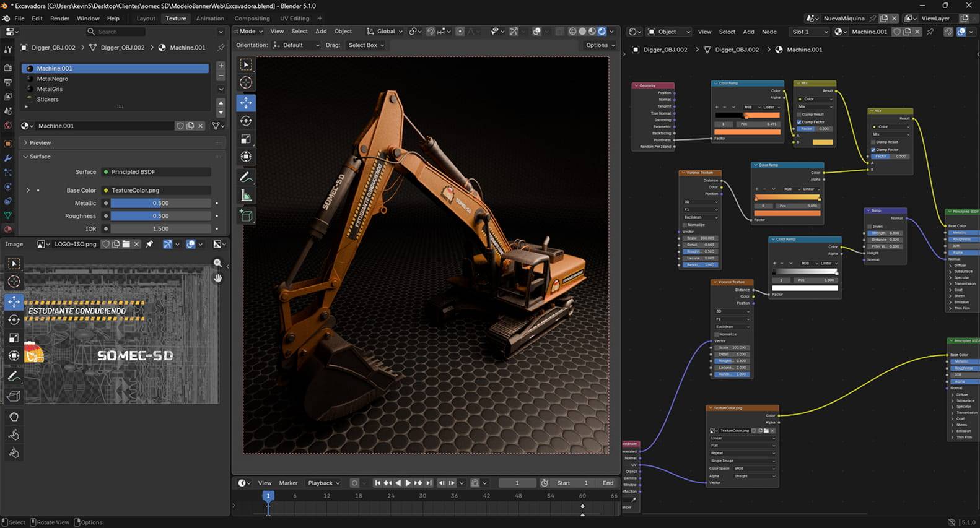Viewport: 980px width, 528px height.
Task: Pin the LOGO+ISO.png image
Action: [x=149, y=244]
